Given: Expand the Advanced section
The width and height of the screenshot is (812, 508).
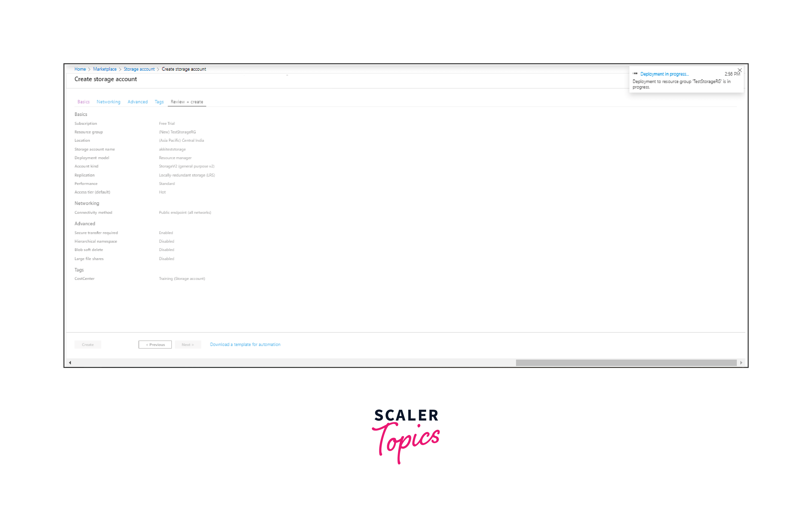Looking at the screenshot, I should (84, 224).
